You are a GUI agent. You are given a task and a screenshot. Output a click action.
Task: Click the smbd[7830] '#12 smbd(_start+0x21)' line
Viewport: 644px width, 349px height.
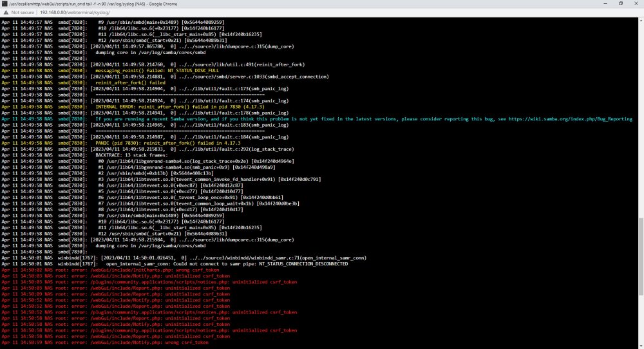pyautogui.click(x=114, y=234)
